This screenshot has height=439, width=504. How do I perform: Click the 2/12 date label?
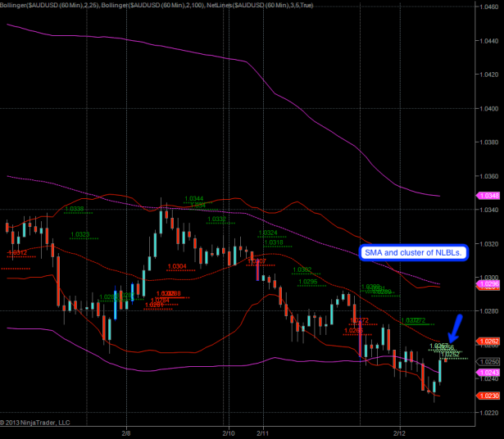tap(400, 432)
